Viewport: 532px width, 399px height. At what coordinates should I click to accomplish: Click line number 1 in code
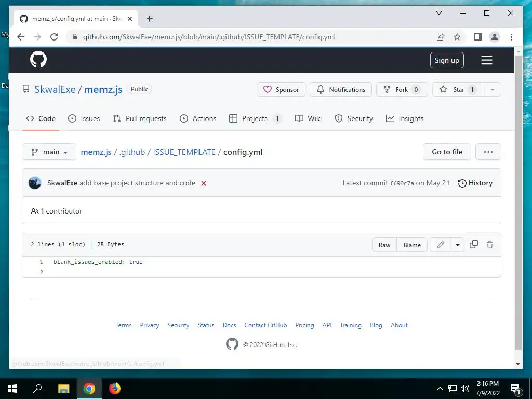point(42,262)
